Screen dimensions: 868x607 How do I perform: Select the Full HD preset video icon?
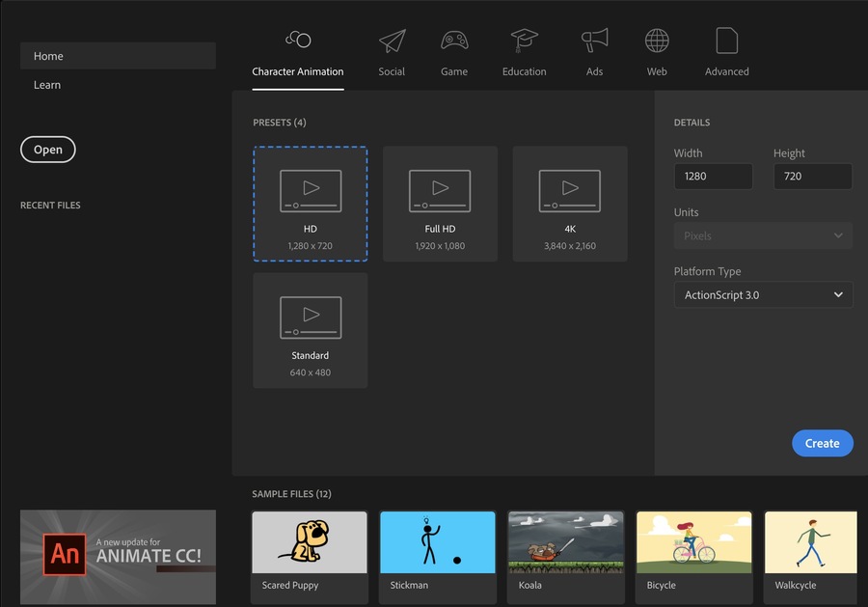(x=440, y=191)
